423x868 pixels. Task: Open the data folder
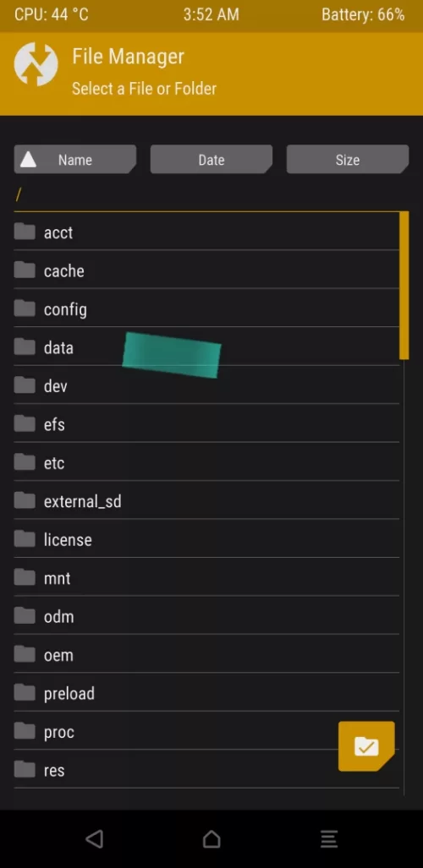pos(206,347)
